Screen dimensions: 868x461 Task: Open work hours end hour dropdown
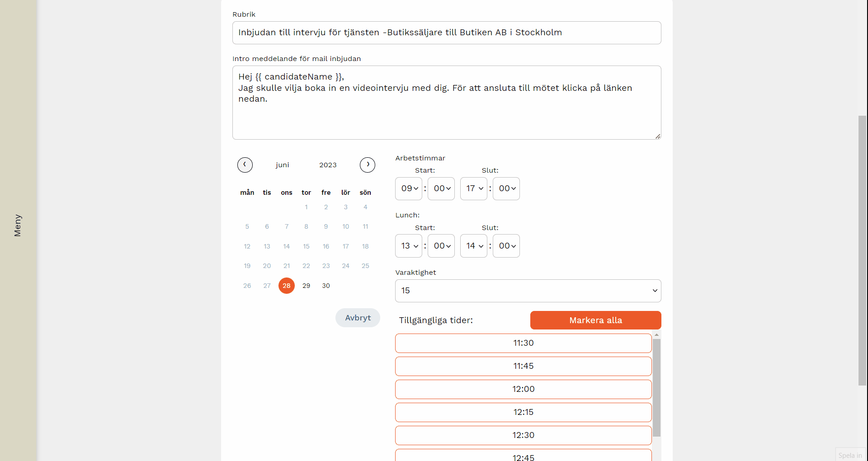click(473, 188)
